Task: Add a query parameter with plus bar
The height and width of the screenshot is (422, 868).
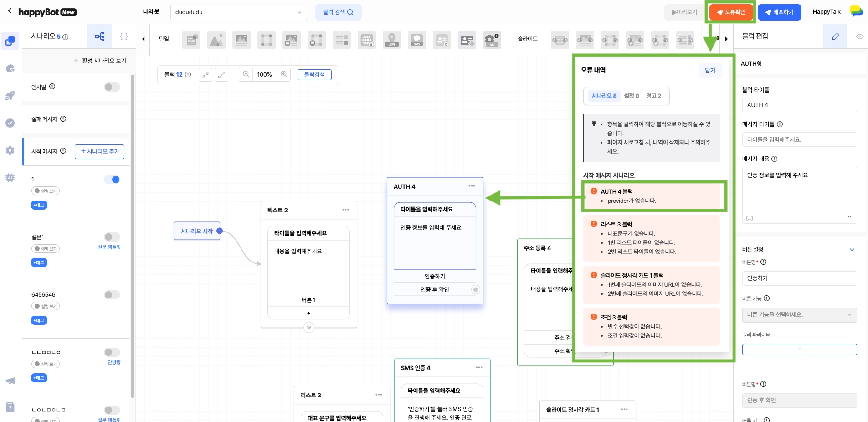Action: point(799,349)
